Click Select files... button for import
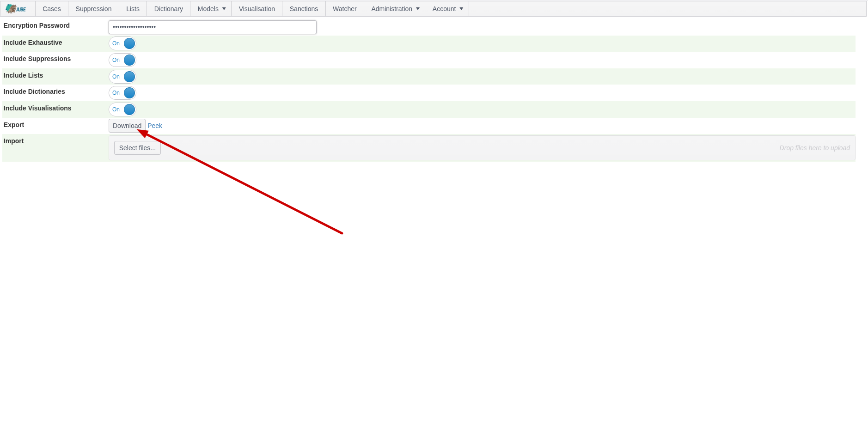Screen dimensions: 868x432 pyautogui.click(x=137, y=148)
